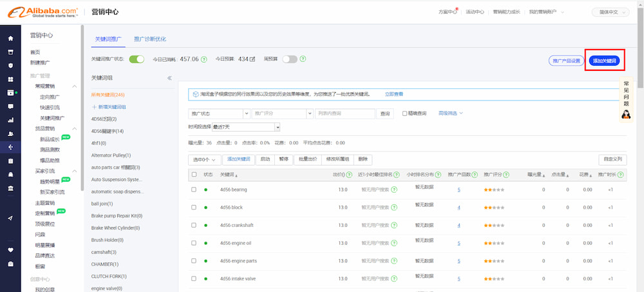Open 我的营销账户 in the top navigation
The height and width of the screenshot is (292, 644).
tap(546, 12)
